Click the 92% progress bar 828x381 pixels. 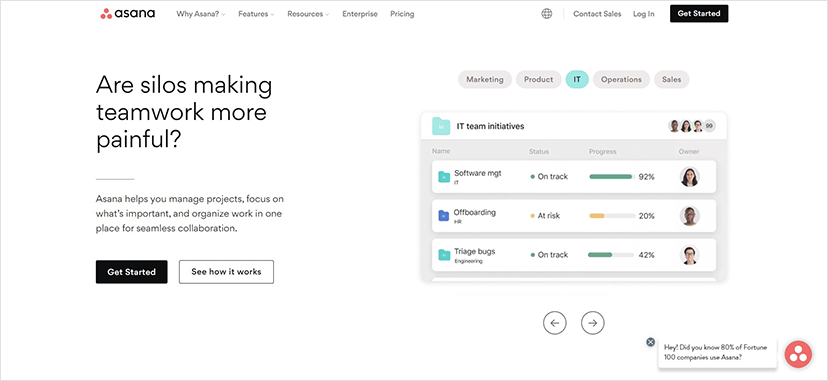(611, 177)
